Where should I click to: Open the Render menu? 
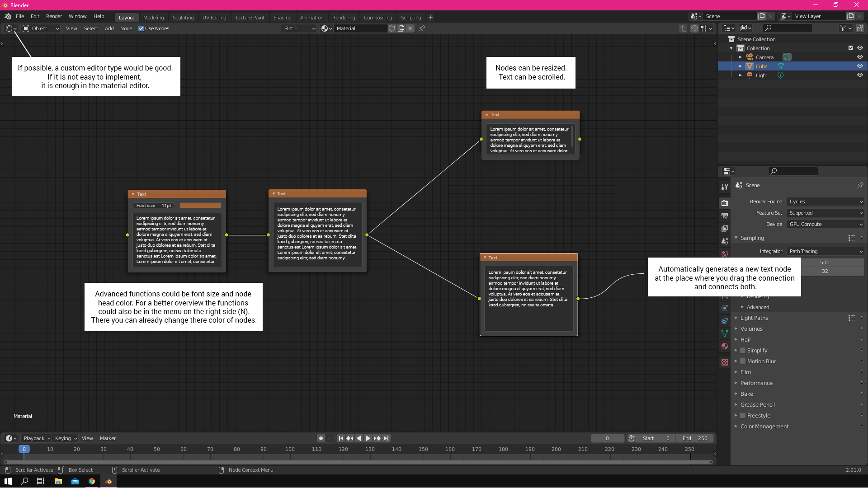54,16
